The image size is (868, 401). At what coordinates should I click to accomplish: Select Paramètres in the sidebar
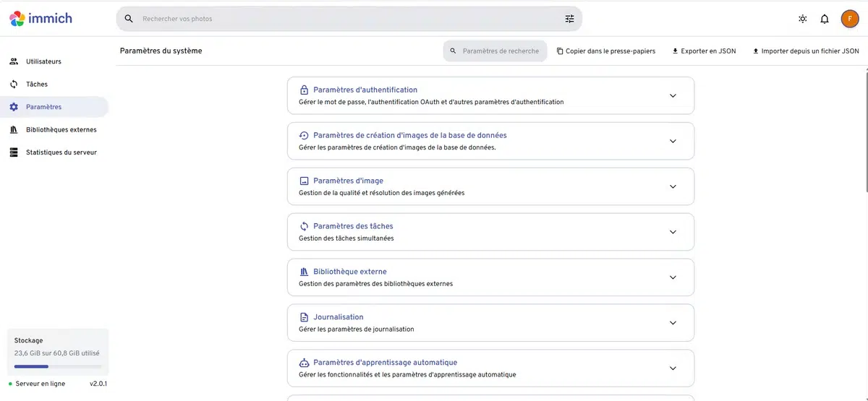pos(54,107)
